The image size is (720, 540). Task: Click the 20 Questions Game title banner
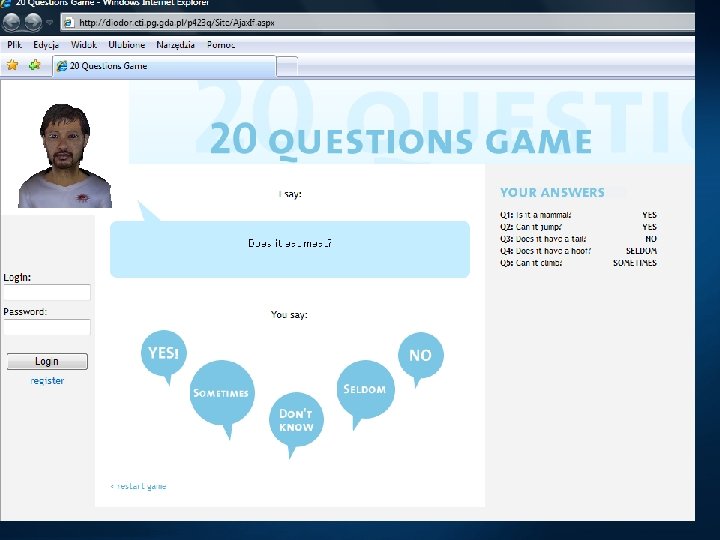point(400,140)
